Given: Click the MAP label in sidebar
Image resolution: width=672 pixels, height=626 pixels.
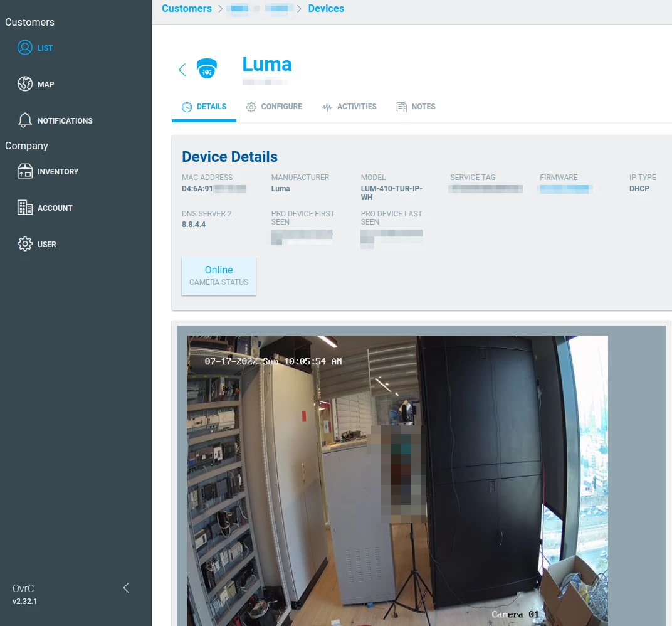Looking at the screenshot, I should coord(46,85).
